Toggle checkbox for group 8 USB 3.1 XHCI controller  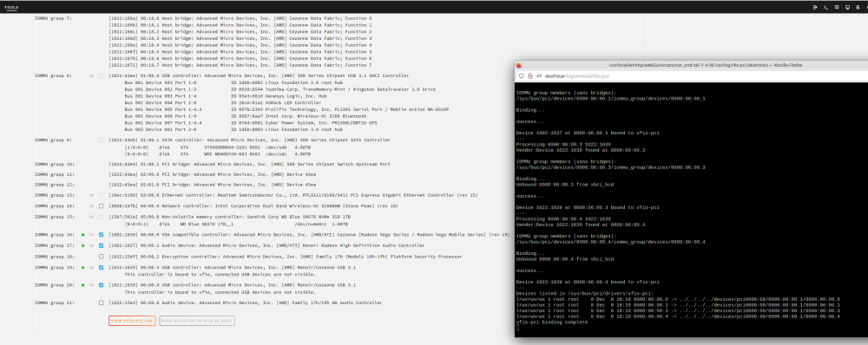click(x=102, y=75)
